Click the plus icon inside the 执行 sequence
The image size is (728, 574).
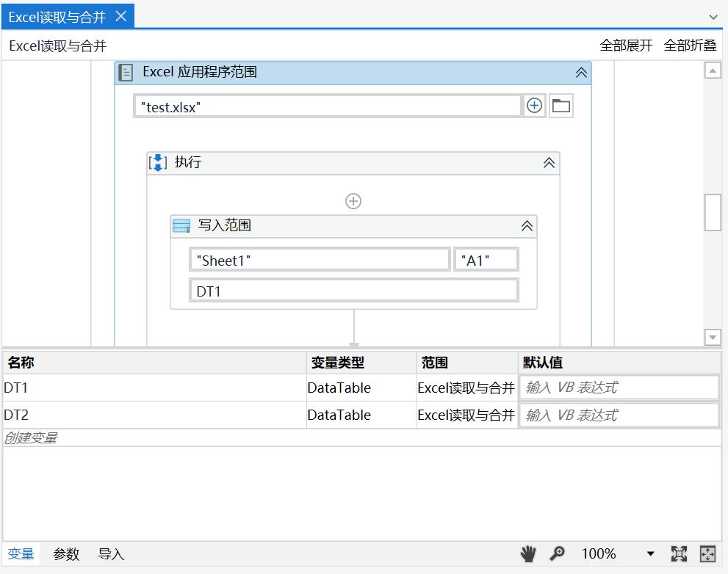coord(354,200)
